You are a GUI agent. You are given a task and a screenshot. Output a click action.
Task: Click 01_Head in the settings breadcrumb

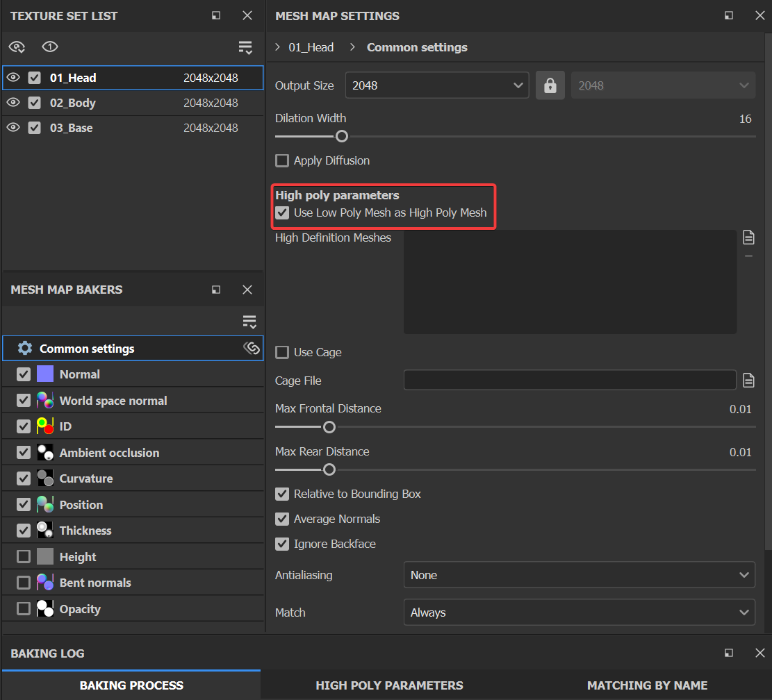(x=311, y=47)
